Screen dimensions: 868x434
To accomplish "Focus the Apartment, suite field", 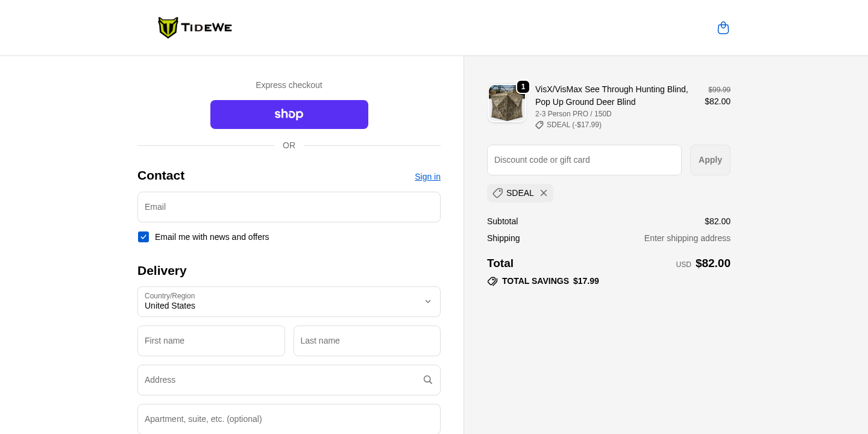I will pos(289,419).
